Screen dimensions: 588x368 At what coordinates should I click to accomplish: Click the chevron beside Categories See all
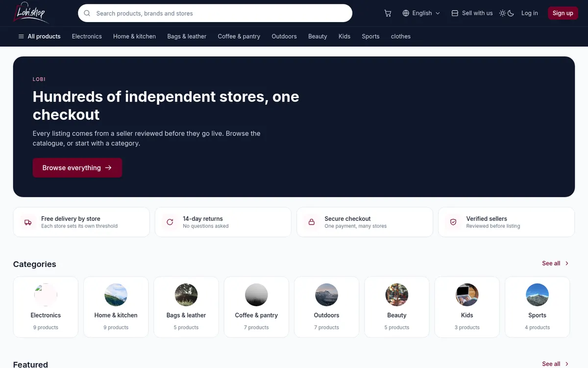point(567,263)
